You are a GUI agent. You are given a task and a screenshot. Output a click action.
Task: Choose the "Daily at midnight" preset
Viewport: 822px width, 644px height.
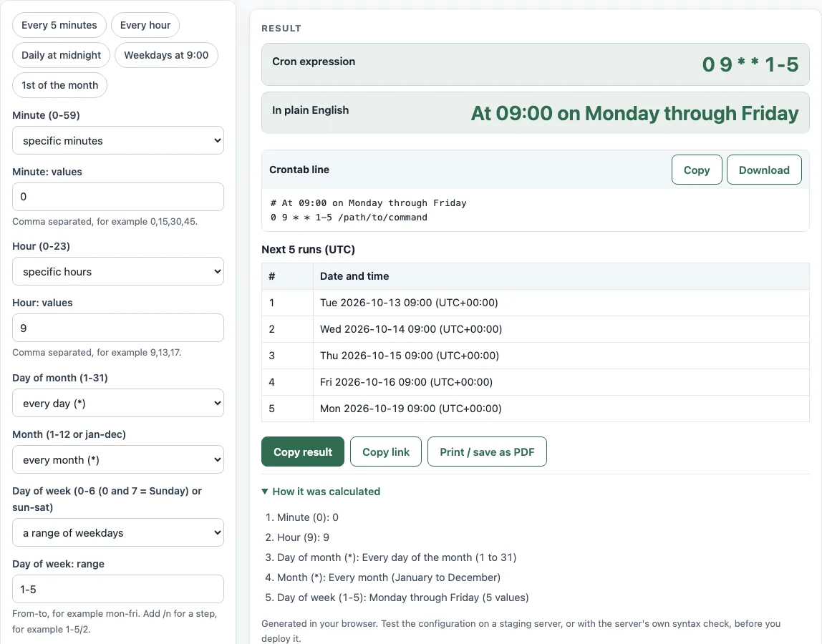pyautogui.click(x=62, y=55)
